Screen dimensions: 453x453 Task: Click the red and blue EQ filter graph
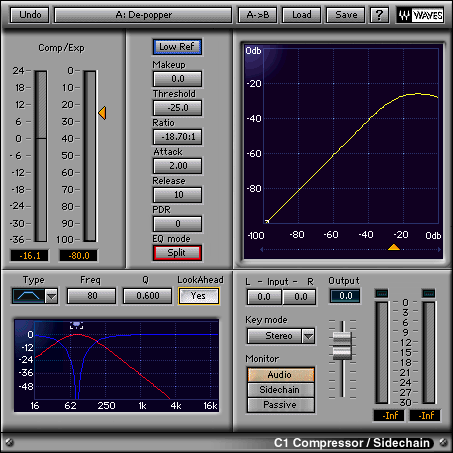coord(117,366)
